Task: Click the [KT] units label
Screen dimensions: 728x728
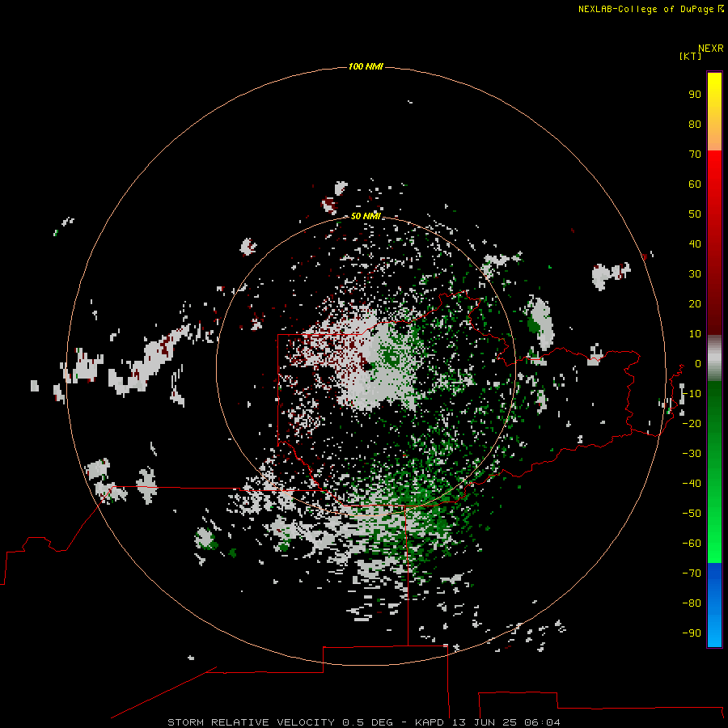Action: pyautogui.click(x=690, y=56)
